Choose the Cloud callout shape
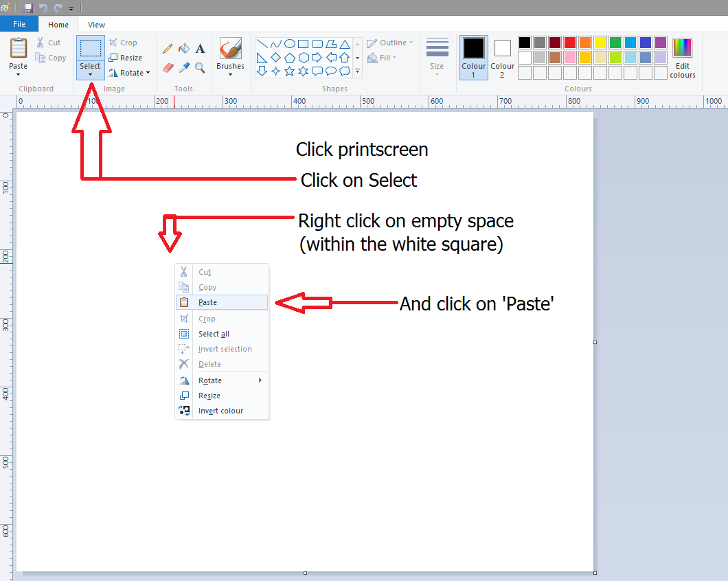Viewport: 728px width, 581px height. (x=345, y=71)
